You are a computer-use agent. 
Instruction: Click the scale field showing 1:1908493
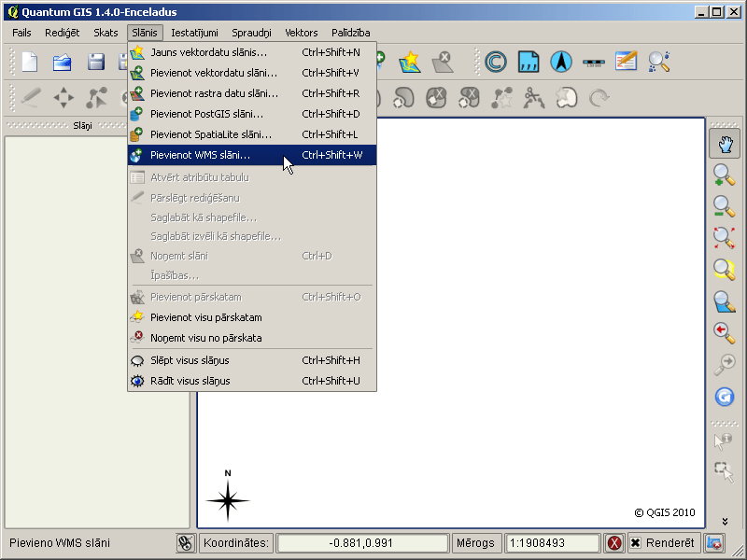click(552, 543)
